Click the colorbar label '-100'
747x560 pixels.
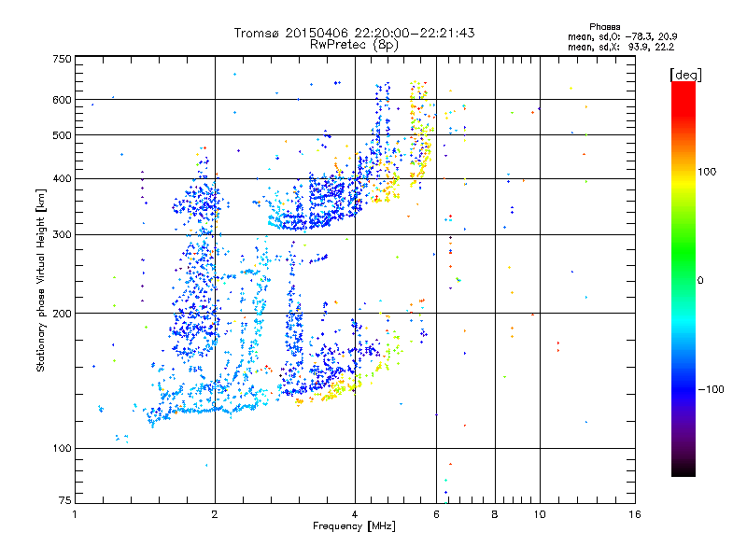[x=711, y=389]
